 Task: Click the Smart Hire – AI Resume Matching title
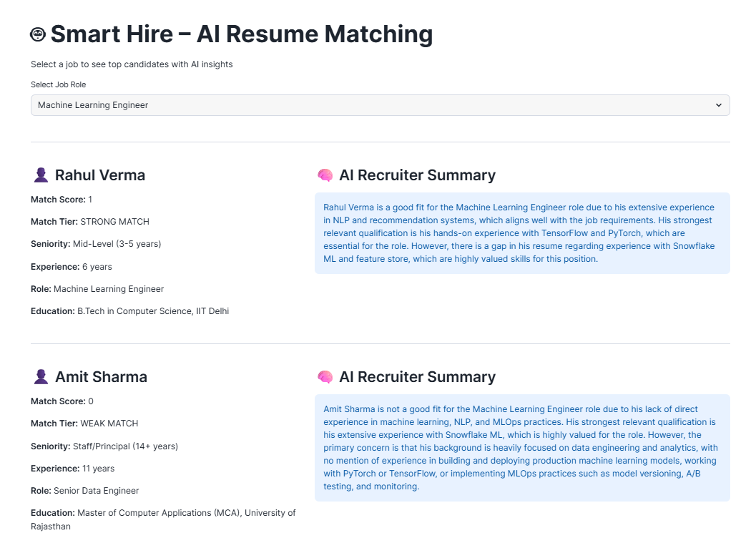(x=241, y=34)
